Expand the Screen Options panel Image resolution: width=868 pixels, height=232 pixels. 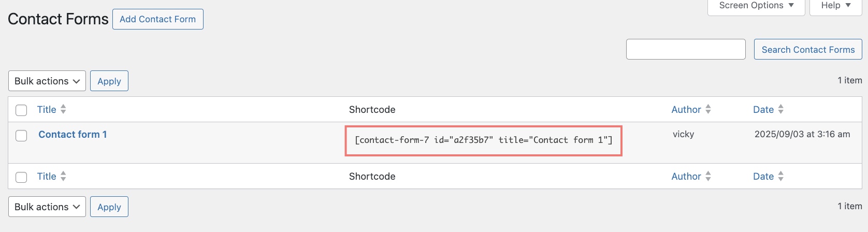756,6
